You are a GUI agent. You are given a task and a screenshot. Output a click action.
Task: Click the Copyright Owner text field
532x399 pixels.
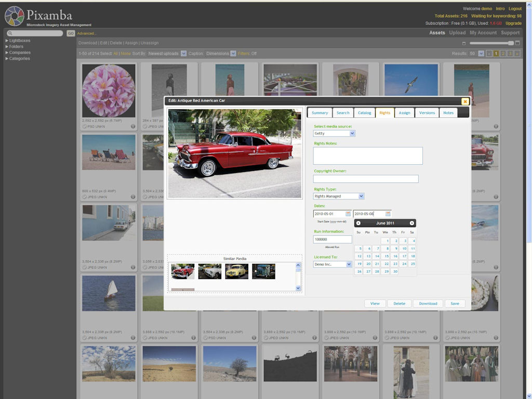[x=366, y=179]
